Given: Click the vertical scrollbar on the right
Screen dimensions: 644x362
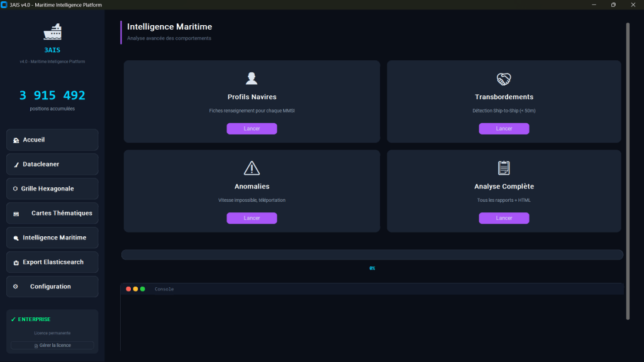Looking at the screenshot, I should coord(627,171).
